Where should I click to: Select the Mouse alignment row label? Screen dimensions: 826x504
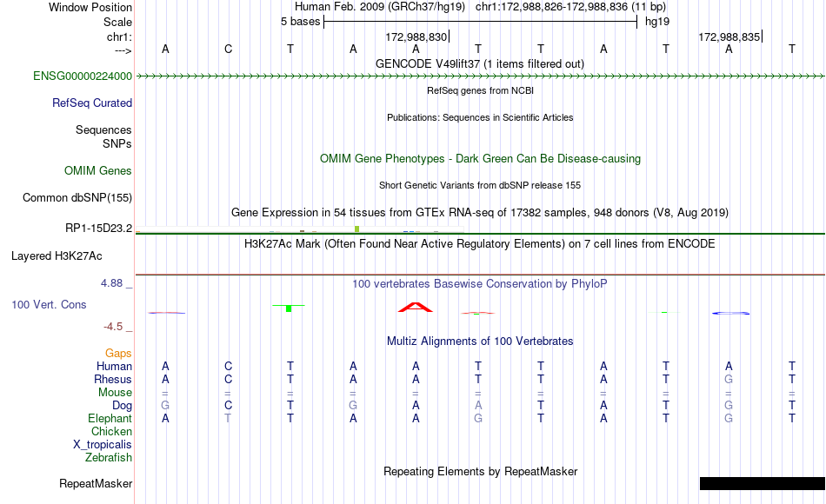click(x=115, y=393)
